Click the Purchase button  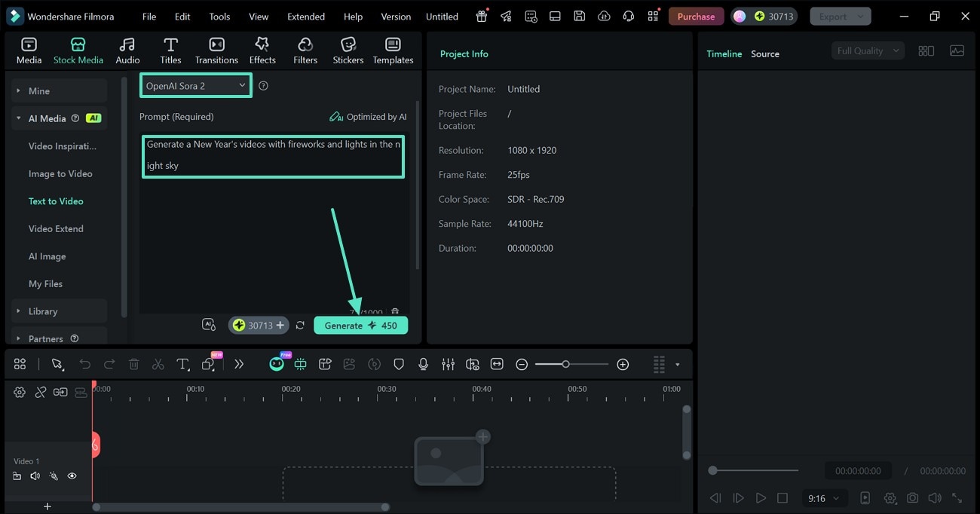pos(696,17)
